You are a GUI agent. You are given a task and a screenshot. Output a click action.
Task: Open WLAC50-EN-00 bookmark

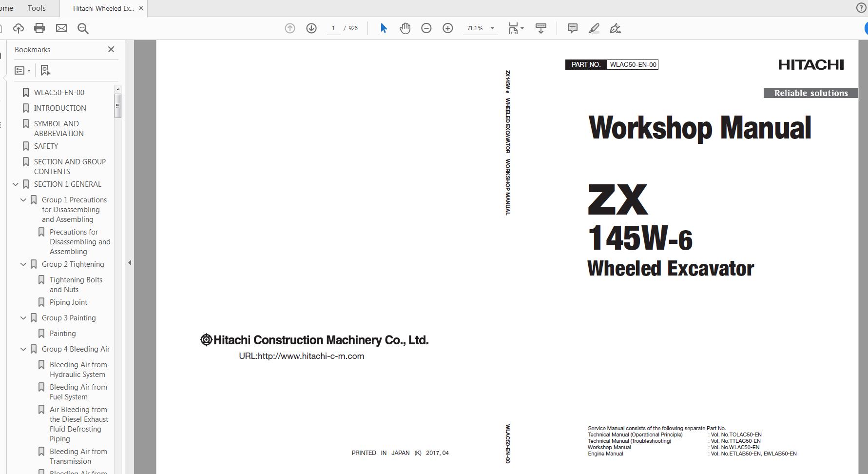coord(59,92)
